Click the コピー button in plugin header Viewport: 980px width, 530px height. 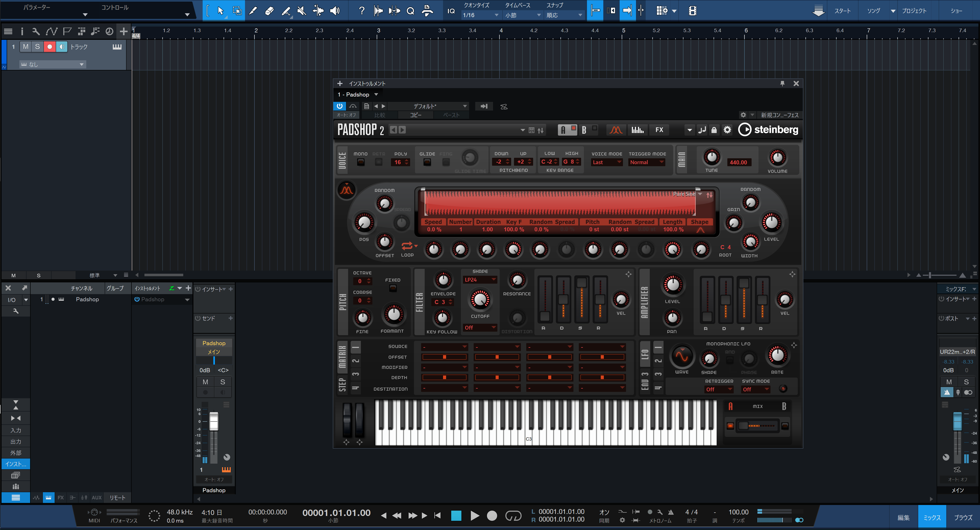(x=415, y=115)
